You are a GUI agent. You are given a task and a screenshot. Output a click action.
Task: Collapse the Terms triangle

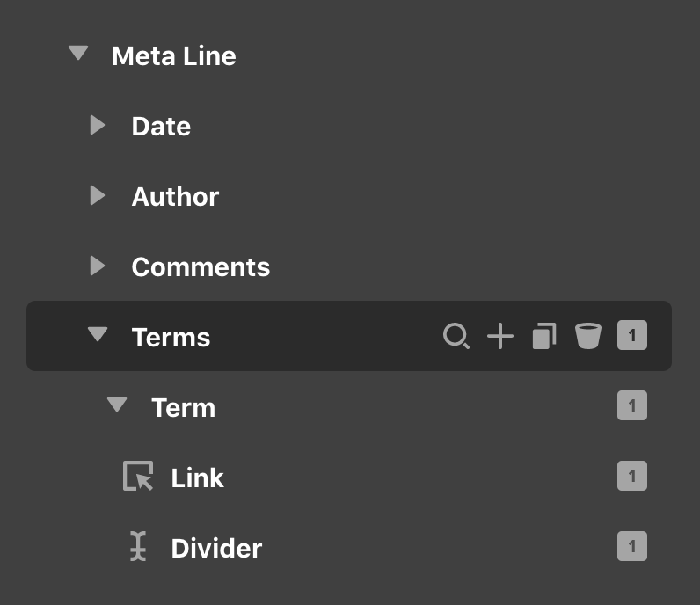[98, 334]
